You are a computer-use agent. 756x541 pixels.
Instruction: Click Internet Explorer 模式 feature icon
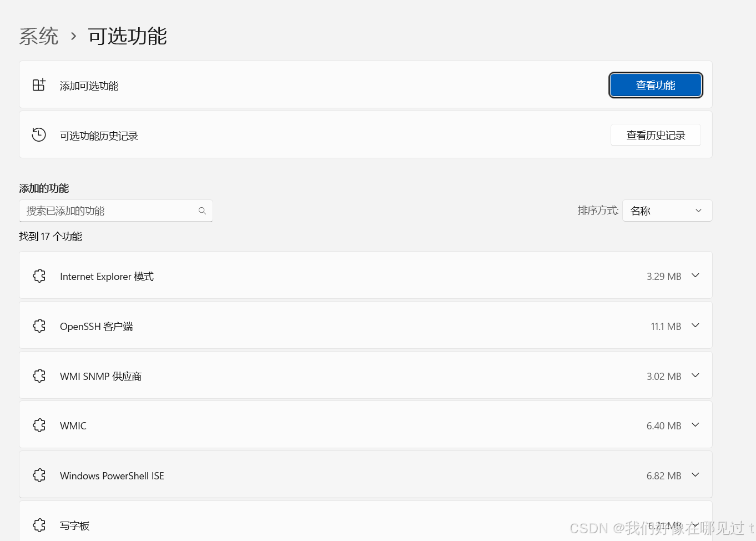39,276
